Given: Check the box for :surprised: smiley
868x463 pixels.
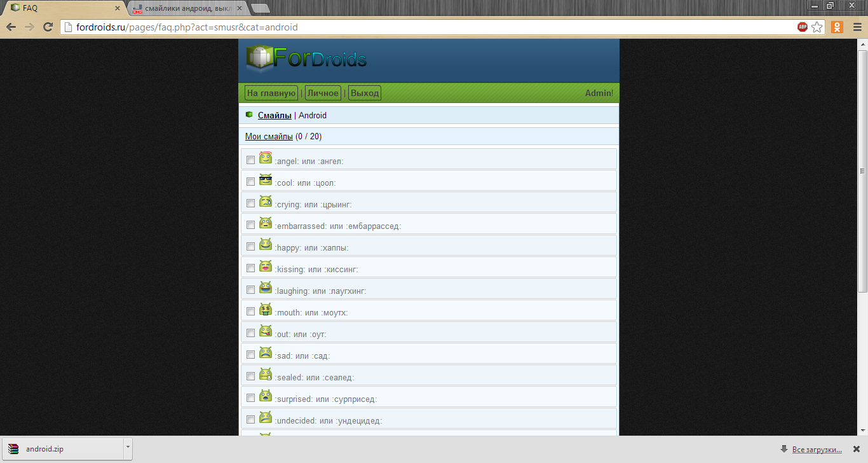Looking at the screenshot, I should coord(250,398).
